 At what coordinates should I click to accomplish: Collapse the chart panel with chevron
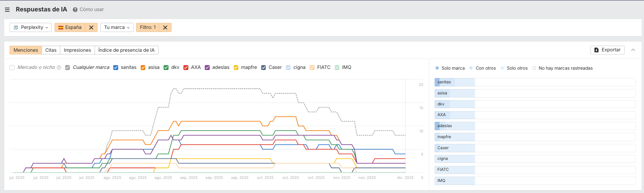click(x=633, y=50)
